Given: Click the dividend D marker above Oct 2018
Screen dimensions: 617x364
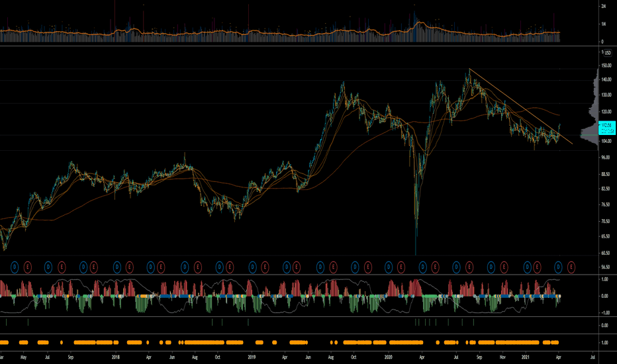Looking at the screenshot, I should 219,267.
